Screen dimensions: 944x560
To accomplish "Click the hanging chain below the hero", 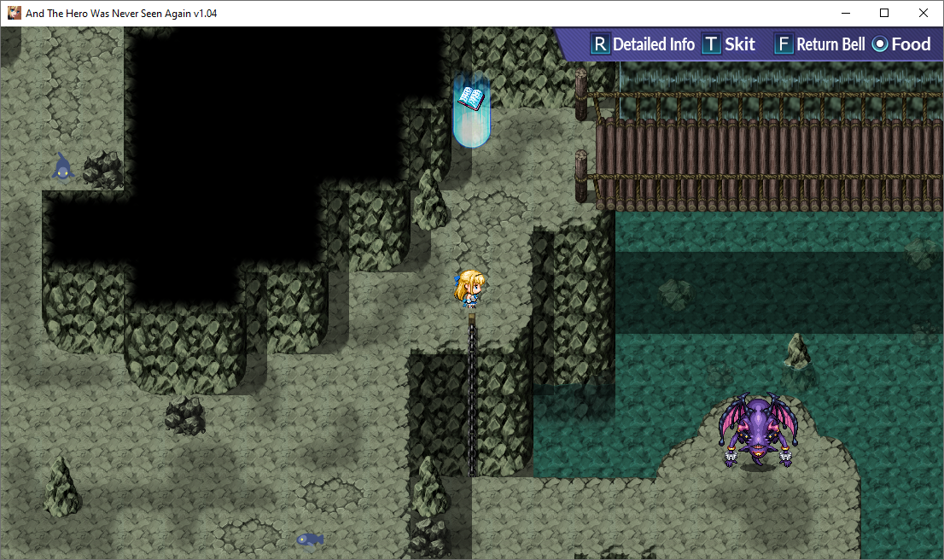I will (x=472, y=394).
